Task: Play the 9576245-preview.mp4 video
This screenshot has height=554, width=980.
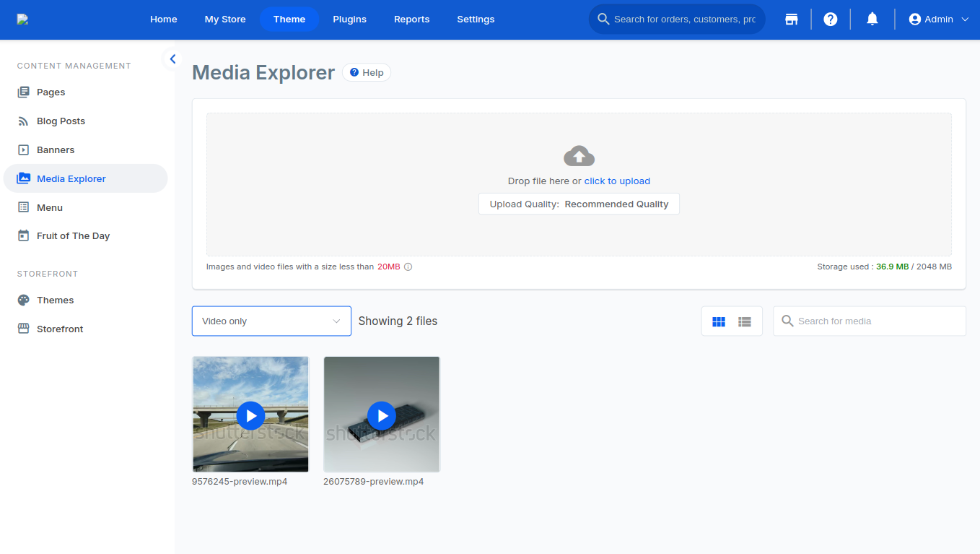Action: (x=250, y=415)
